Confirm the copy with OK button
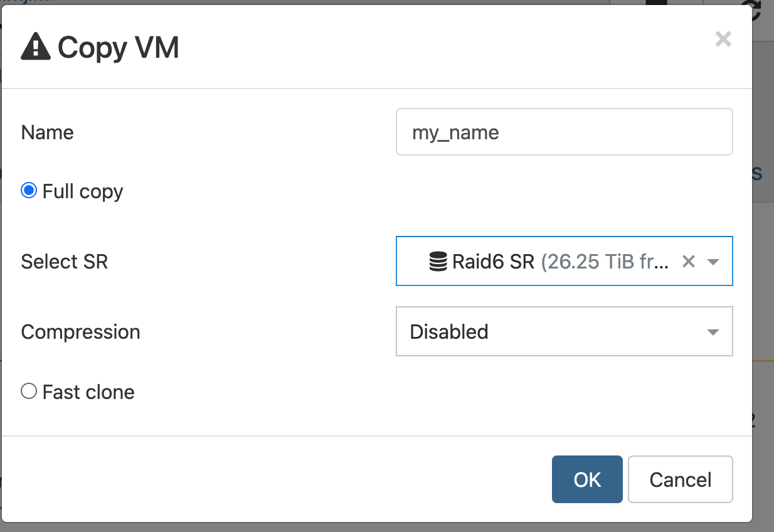Screen dimensions: 774x532 point(587,479)
